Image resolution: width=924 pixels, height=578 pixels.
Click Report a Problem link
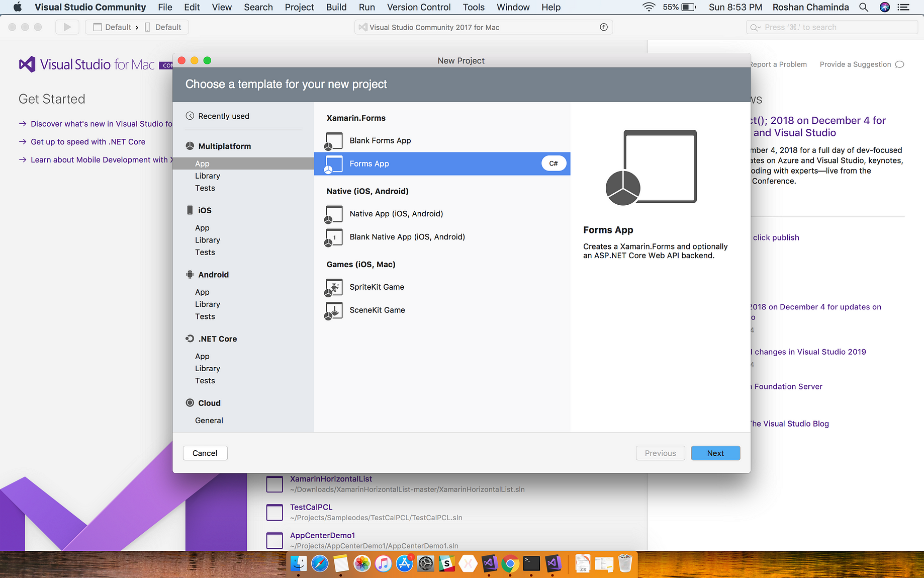[x=778, y=64]
